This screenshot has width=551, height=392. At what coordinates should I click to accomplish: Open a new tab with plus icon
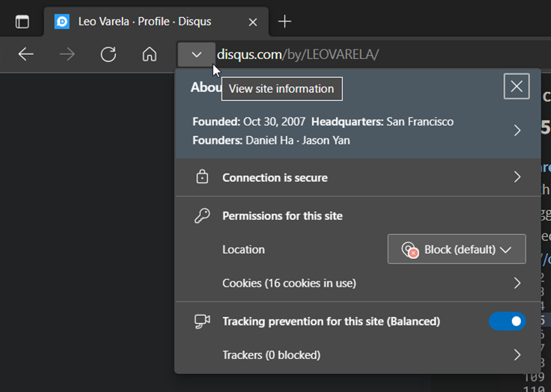coord(284,22)
